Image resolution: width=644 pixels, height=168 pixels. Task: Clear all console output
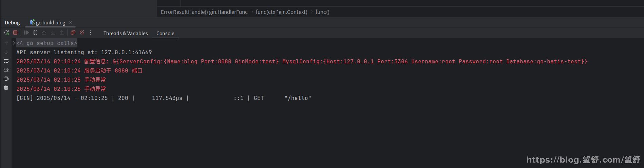coord(6,87)
